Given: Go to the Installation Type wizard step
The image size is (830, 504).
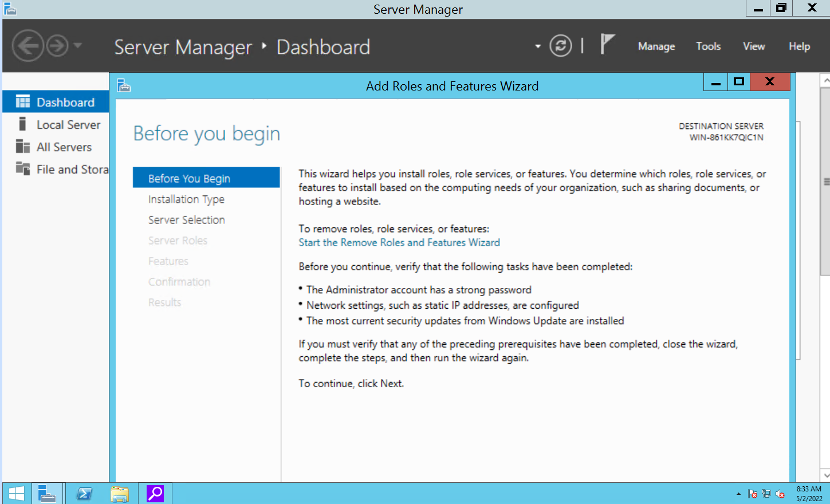Looking at the screenshot, I should (x=186, y=199).
